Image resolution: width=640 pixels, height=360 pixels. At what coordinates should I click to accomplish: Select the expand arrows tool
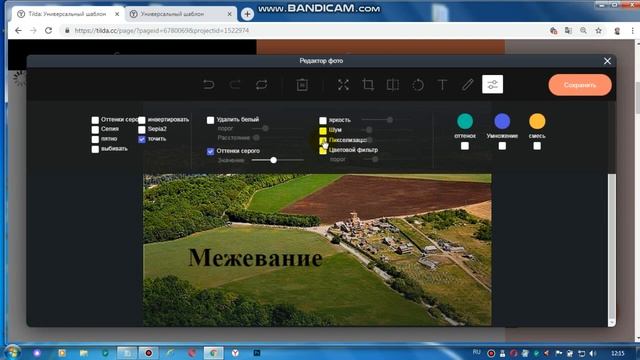343,84
